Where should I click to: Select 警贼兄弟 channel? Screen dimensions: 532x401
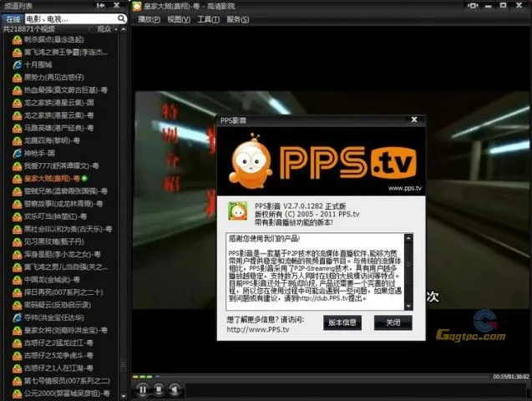point(65,191)
